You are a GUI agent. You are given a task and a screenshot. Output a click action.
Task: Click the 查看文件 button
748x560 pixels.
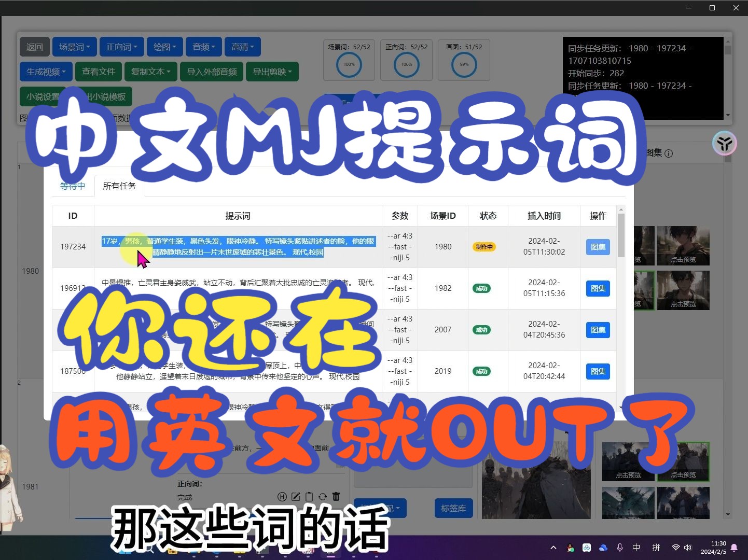tap(99, 72)
